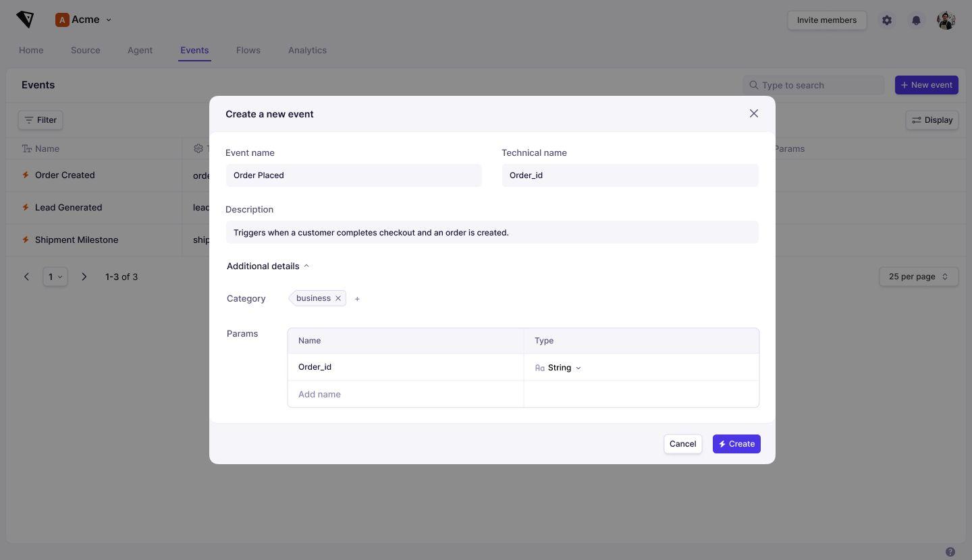This screenshot has height=560, width=972.
Task: Select the Lead Generated event row
Action: tap(108, 208)
